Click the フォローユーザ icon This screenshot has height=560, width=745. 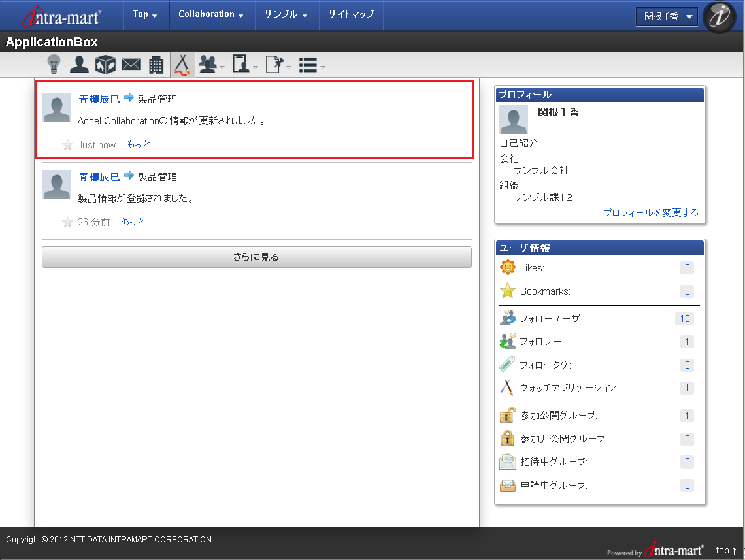(x=507, y=318)
